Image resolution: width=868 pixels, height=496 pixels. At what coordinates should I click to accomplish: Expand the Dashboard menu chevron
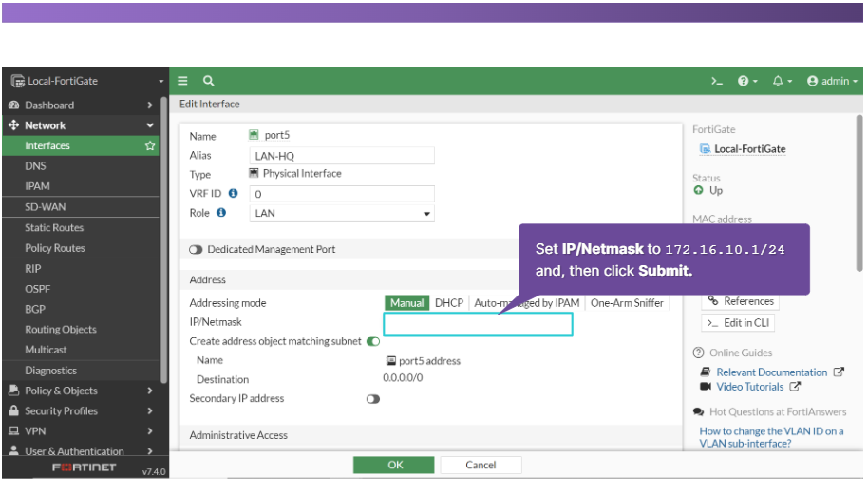coord(150,105)
